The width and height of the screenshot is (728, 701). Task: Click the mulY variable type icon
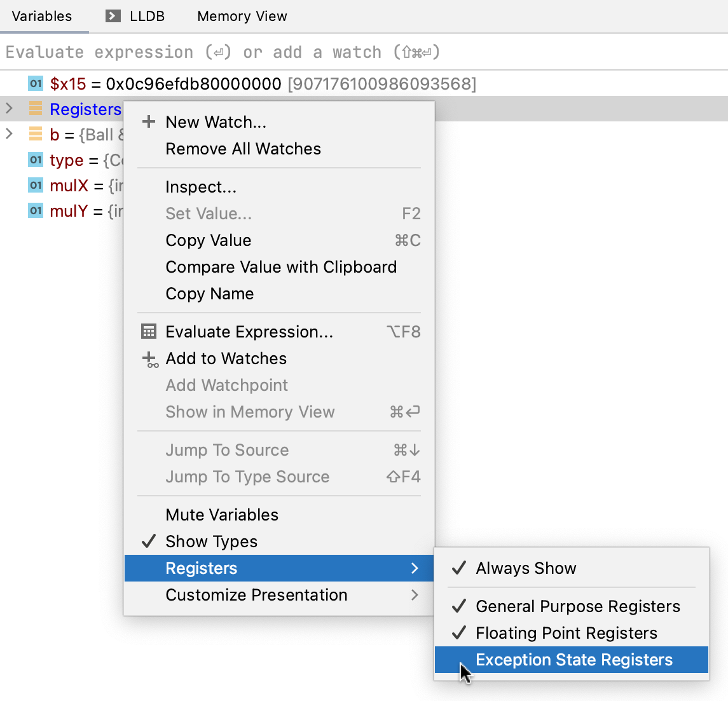pyautogui.click(x=36, y=211)
